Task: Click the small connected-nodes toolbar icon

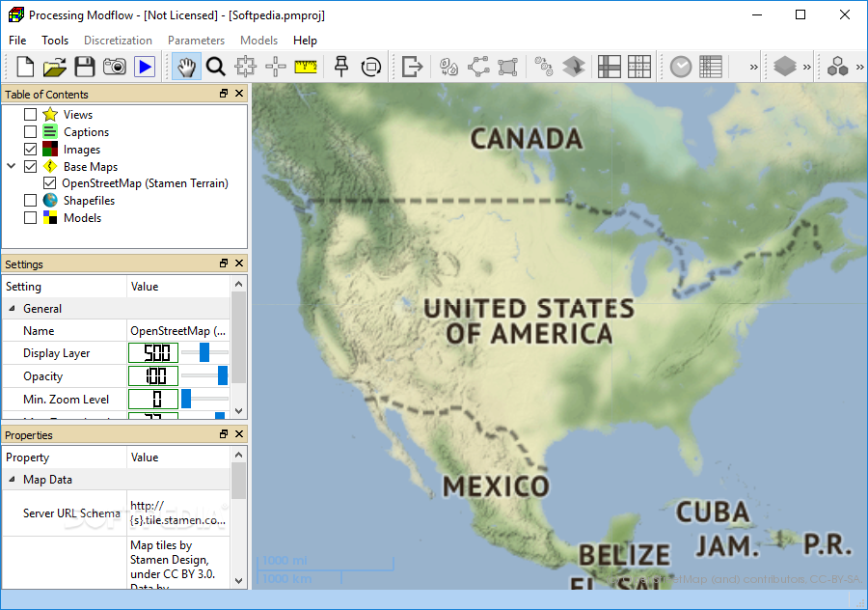Action: (x=544, y=67)
